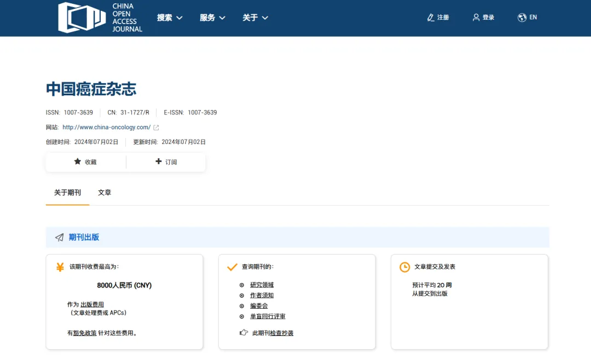Image resolution: width=591 pixels, height=364 pixels.
Task: Click the 文章提交及发表 label
Action: pyautogui.click(x=435, y=267)
